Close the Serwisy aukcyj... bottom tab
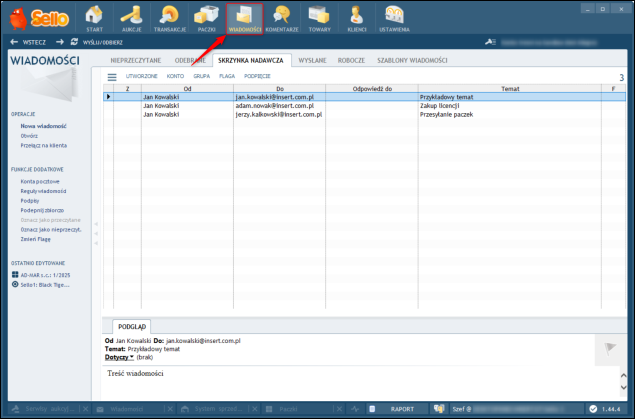 [85, 409]
